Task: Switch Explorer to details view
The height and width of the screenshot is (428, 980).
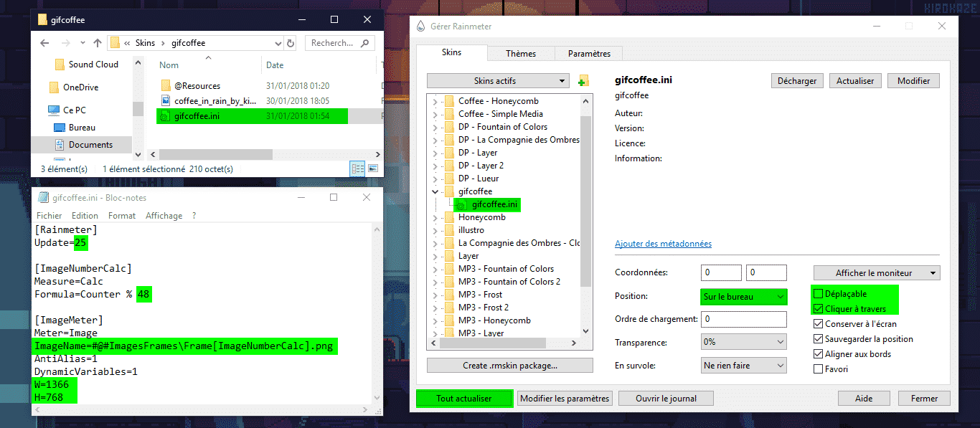Action: (357, 169)
